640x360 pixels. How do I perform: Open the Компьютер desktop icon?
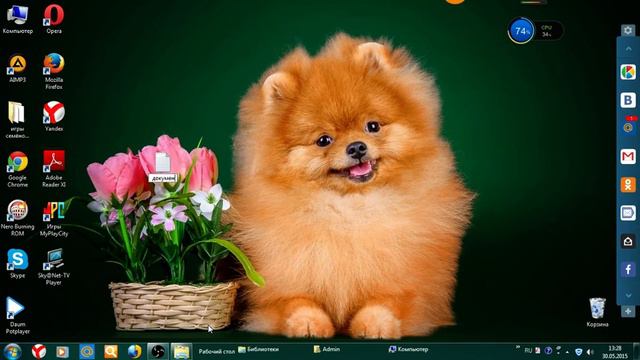pos(18,19)
